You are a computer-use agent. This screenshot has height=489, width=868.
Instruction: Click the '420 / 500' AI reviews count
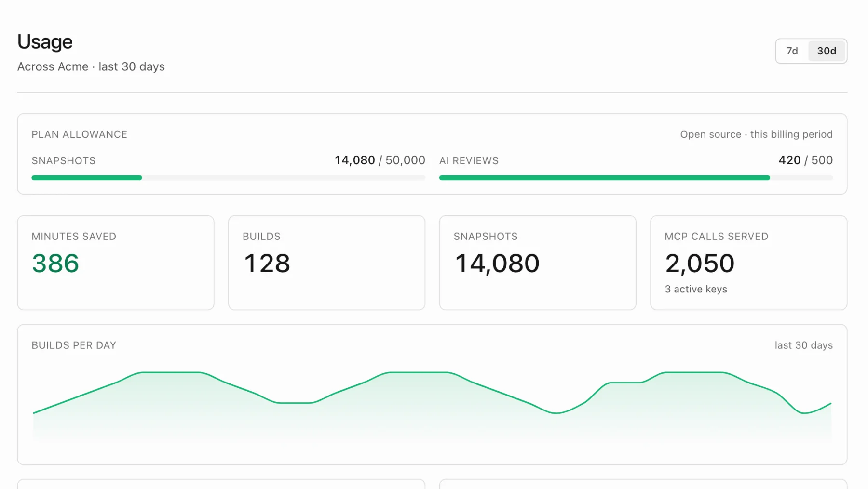[805, 160]
